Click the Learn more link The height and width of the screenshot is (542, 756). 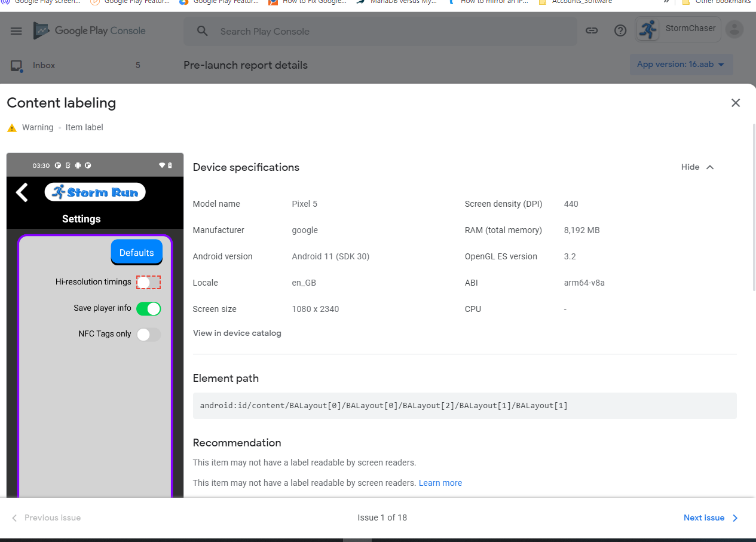point(440,483)
